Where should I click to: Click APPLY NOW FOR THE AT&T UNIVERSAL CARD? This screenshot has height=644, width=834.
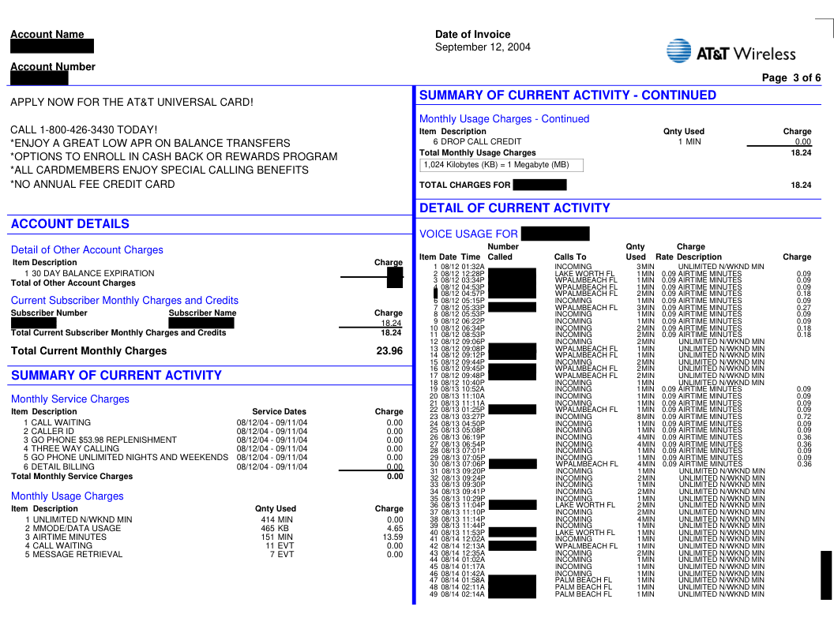[132, 103]
